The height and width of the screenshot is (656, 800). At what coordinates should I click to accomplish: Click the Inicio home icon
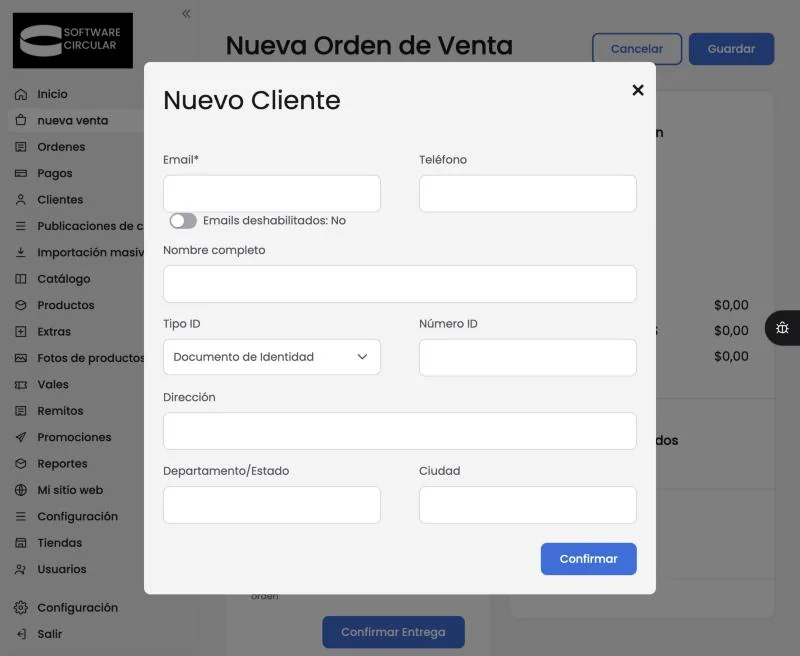pyautogui.click(x=21, y=94)
